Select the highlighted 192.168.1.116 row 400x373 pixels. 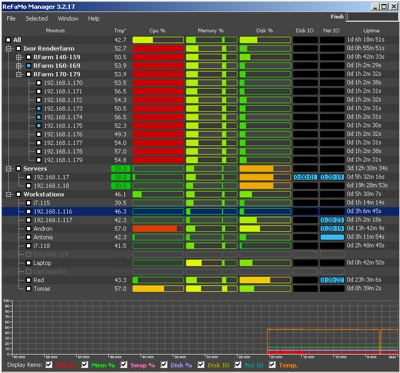click(x=200, y=212)
